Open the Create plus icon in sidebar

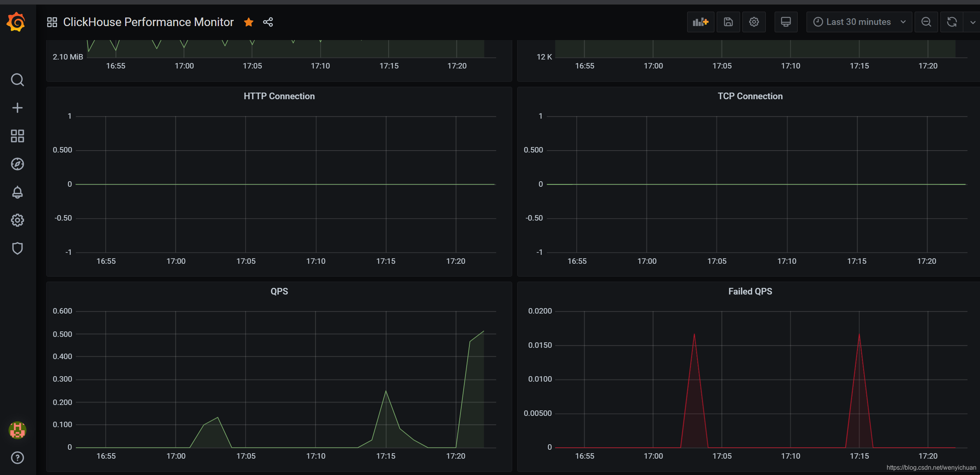[17, 108]
